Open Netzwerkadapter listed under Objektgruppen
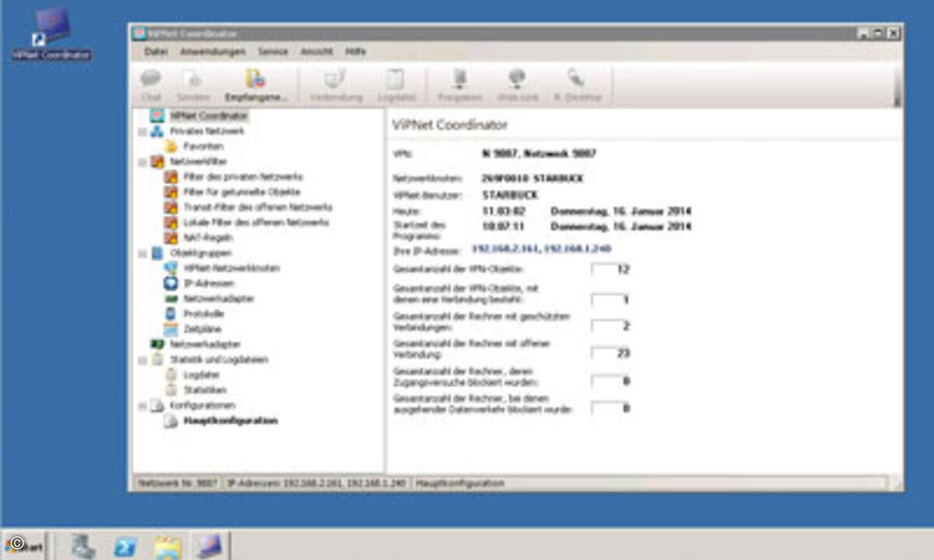 click(219, 299)
